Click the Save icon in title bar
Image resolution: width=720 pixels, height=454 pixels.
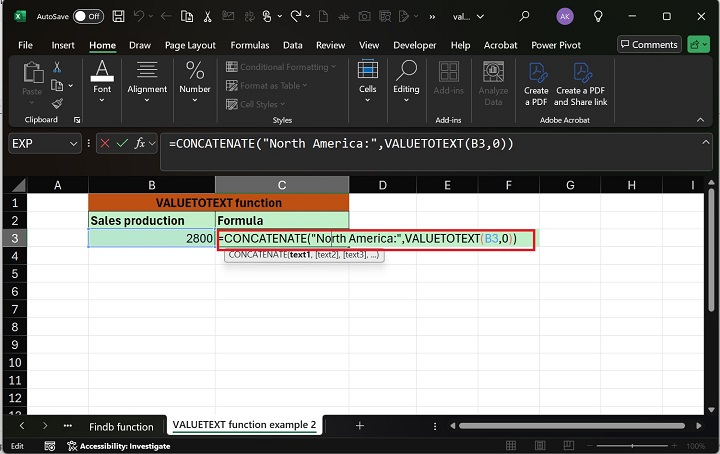coord(118,16)
